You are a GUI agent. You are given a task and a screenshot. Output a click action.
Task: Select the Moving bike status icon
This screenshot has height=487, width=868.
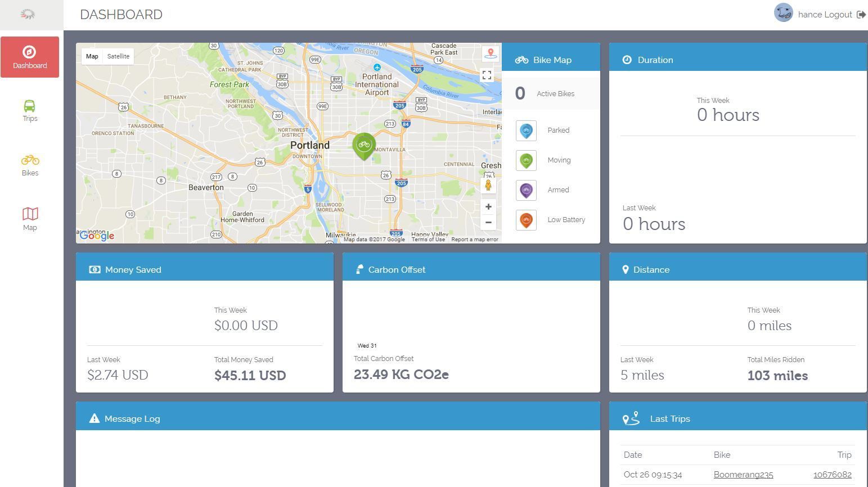[x=526, y=160]
